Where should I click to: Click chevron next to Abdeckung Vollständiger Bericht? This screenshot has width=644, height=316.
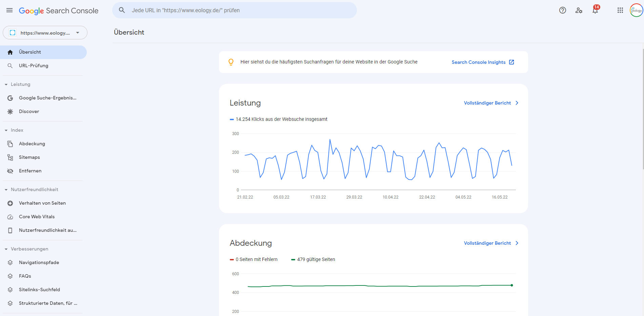(x=517, y=243)
